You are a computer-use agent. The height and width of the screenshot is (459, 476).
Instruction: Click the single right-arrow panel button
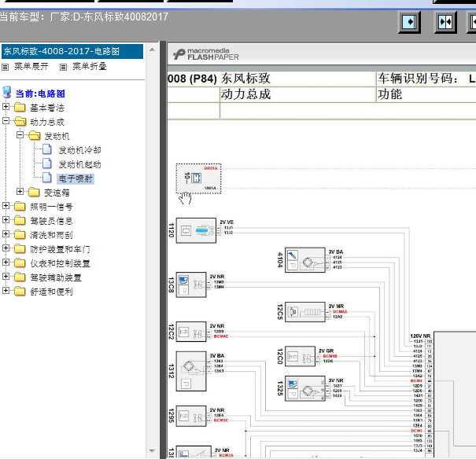tap(409, 22)
